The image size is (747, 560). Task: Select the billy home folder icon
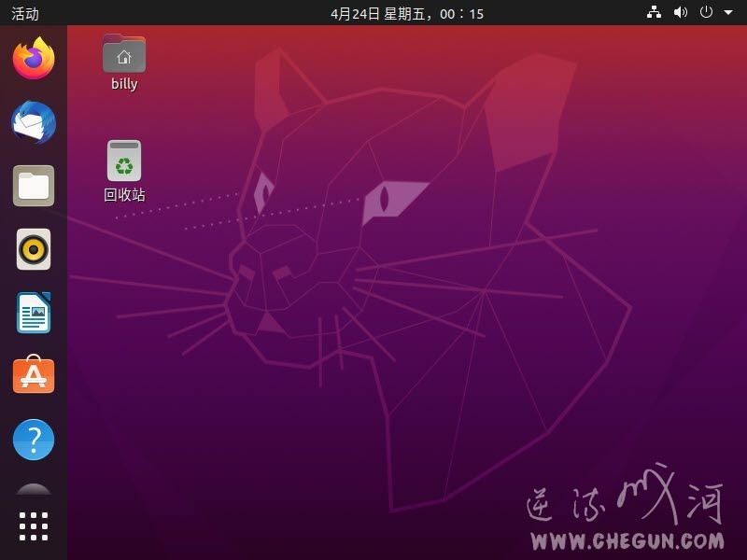pyautogui.click(x=124, y=53)
